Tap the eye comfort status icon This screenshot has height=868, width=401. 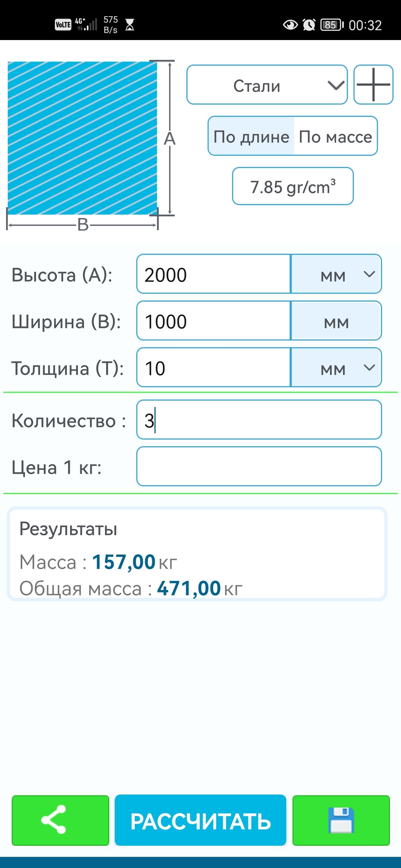(290, 25)
